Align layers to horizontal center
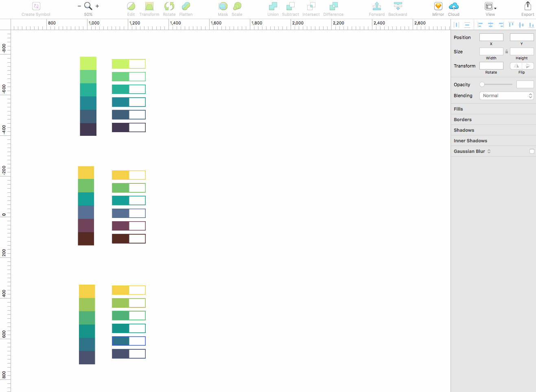Viewport: 536px width, 392px height. coord(491,25)
